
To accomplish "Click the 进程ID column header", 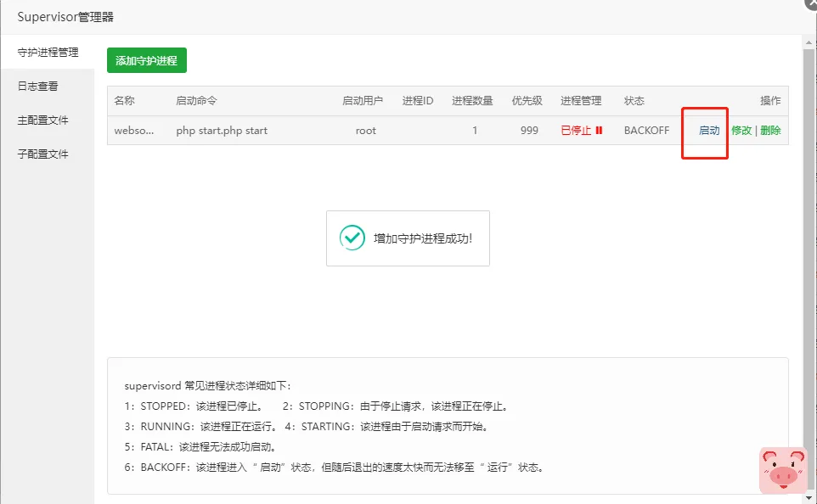I will (418, 100).
